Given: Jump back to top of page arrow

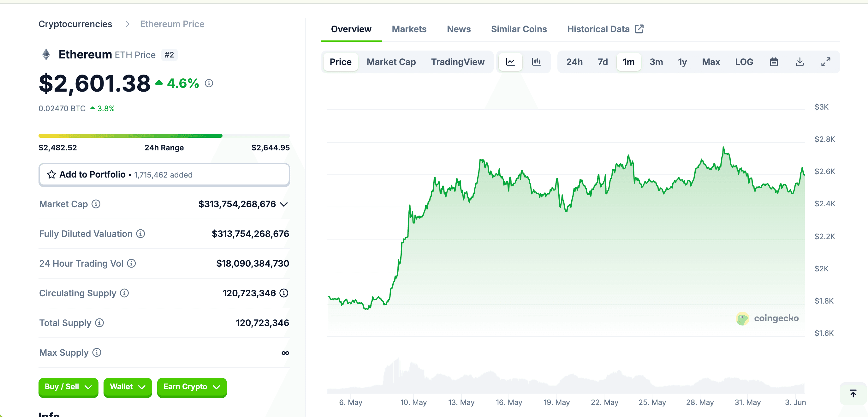Looking at the screenshot, I should click(x=853, y=393).
